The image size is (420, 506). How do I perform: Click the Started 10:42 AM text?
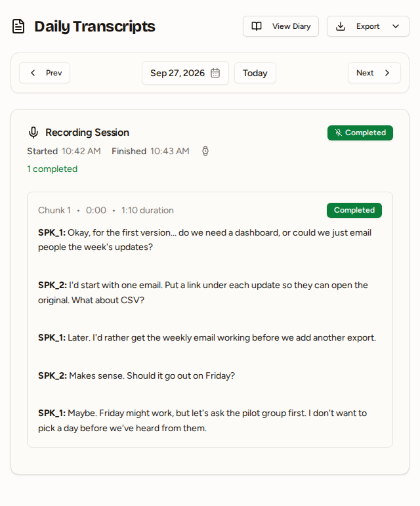pyautogui.click(x=64, y=151)
